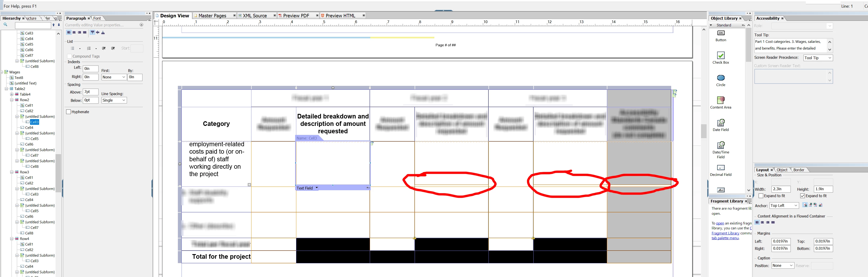Click the open link in Fragment Library
The height and width of the screenshot is (277, 868).
point(720,223)
